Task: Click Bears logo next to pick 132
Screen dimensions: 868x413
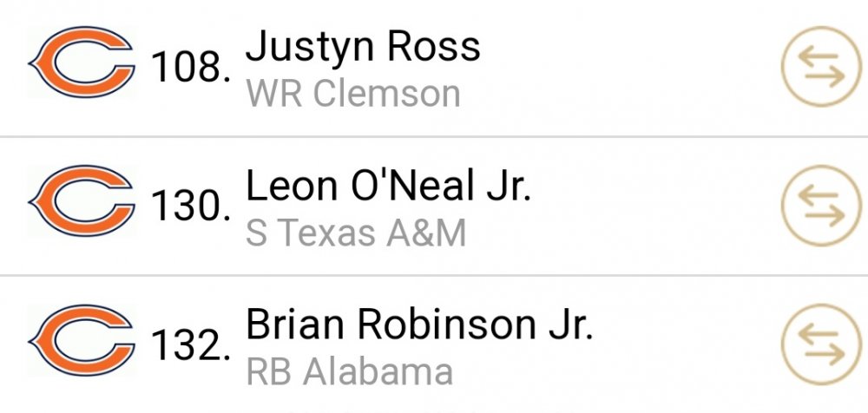Action: tap(82, 340)
